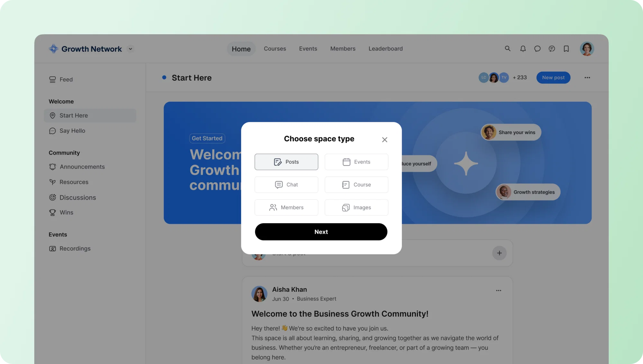Click the Growth Network logo

(85, 49)
